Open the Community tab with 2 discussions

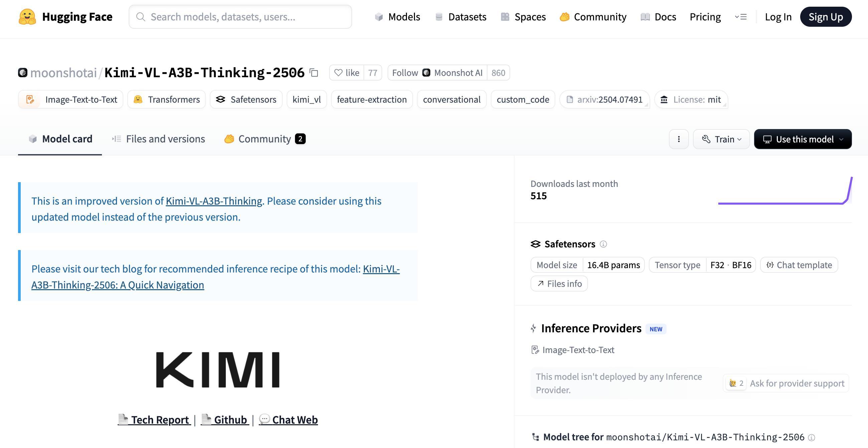(265, 139)
